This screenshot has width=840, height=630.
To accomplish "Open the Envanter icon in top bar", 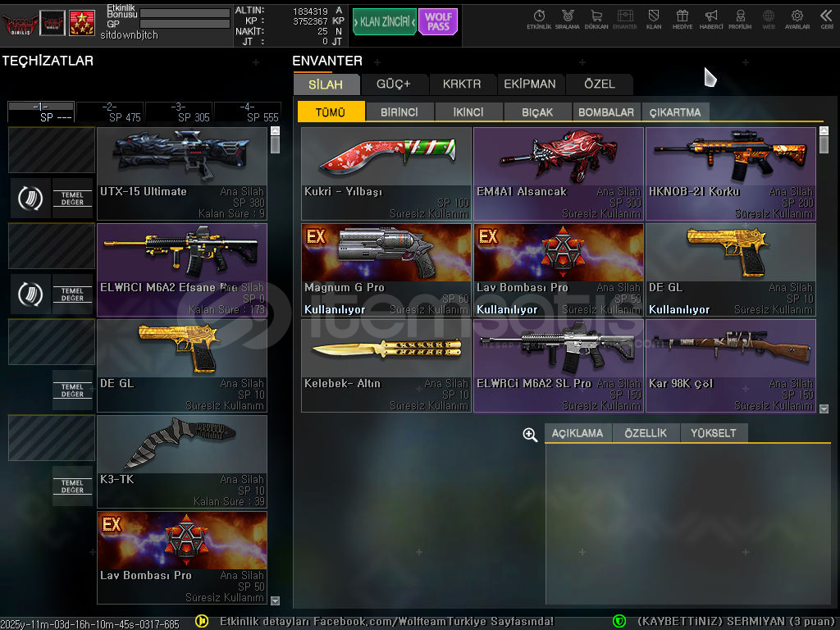I will (624, 20).
